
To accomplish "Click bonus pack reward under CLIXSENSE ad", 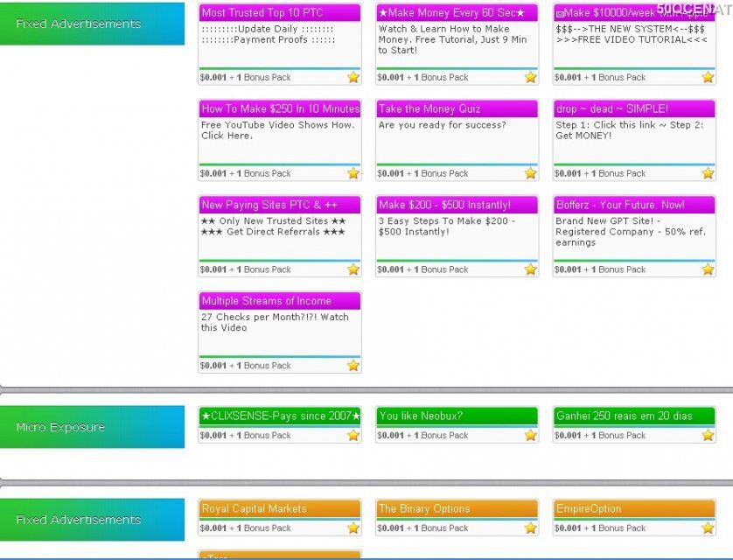I will 246,435.
